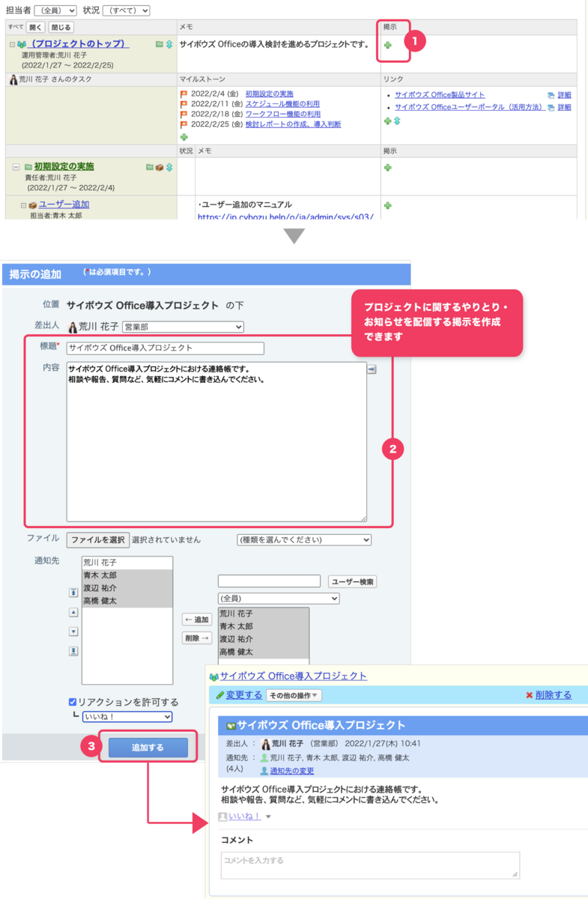Viewport: 588px width, 899px height.
Task: Click the green plus icon in the project top row's 掲示 column
Action: pos(388,45)
